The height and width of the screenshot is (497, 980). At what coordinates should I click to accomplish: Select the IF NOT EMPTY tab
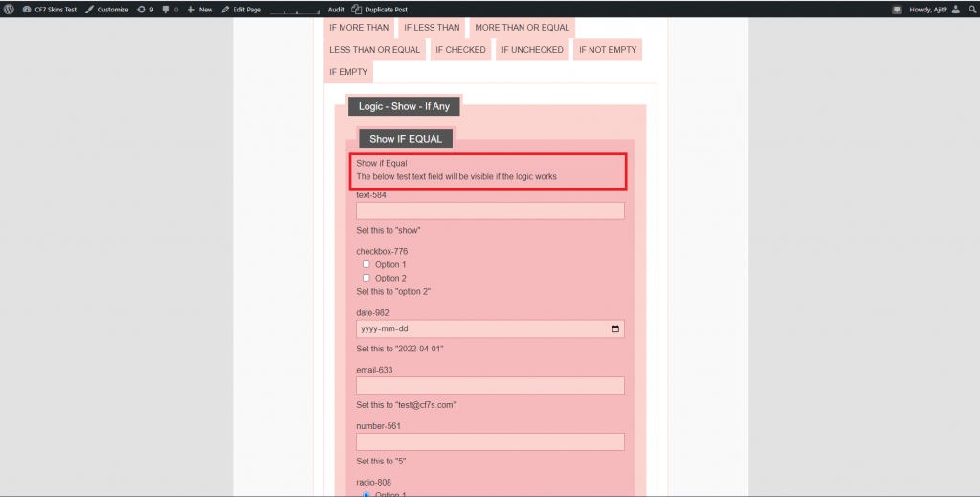[607, 50]
